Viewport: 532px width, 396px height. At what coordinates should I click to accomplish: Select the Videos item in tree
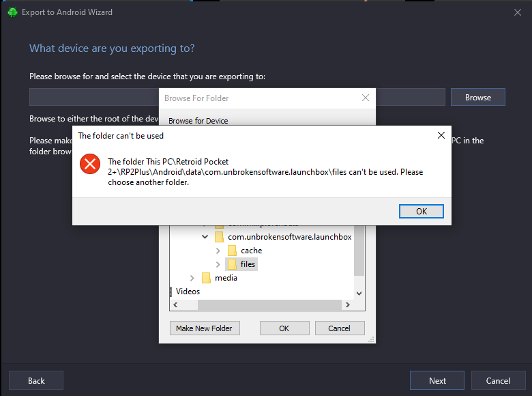pos(188,292)
